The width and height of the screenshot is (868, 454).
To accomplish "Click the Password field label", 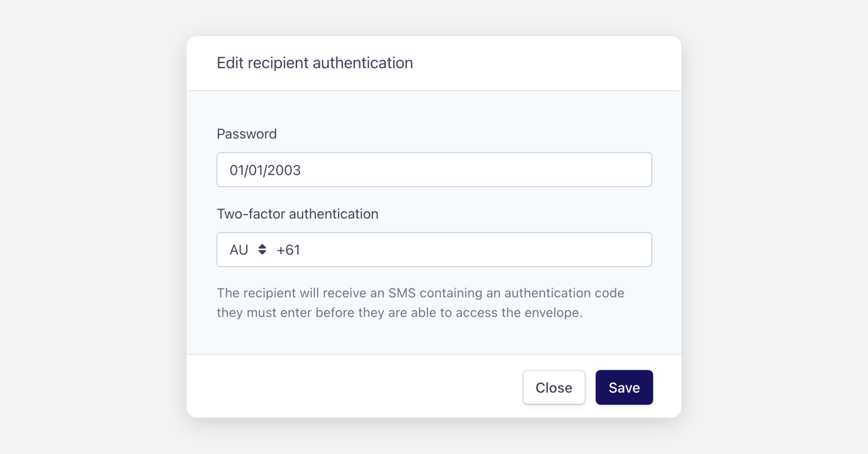I will click(x=247, y=134).
